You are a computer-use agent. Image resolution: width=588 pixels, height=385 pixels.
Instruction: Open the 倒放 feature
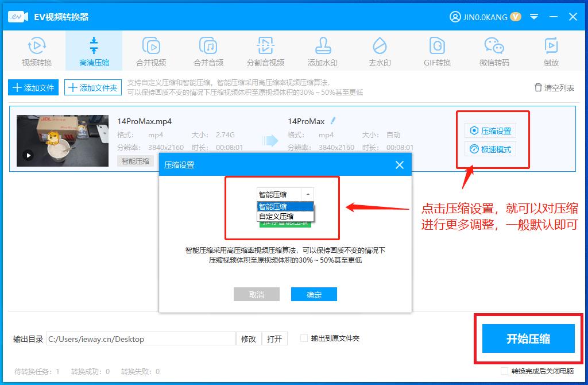point(551,50)
